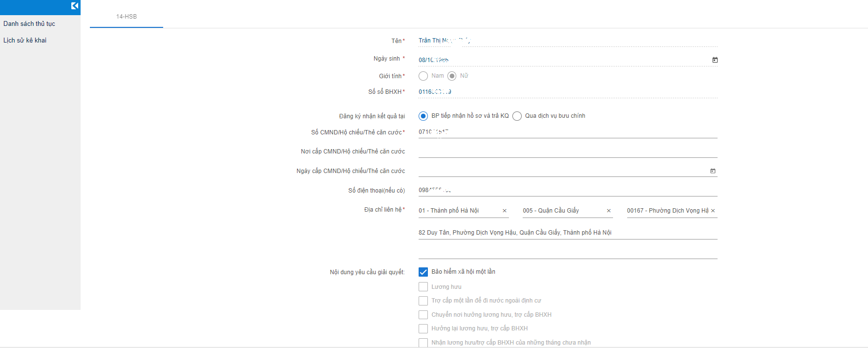Screen dimensions: 868x349
Task: Select the Nữ gender radio button
Action: [452, 76]
